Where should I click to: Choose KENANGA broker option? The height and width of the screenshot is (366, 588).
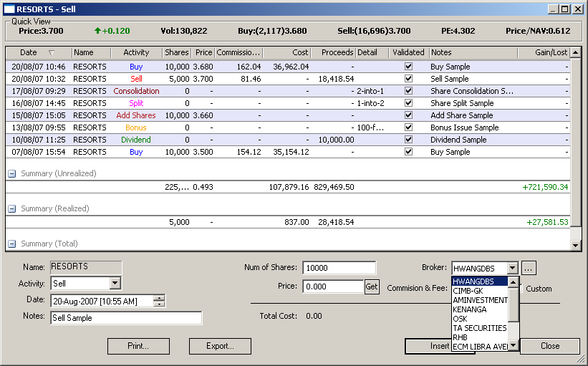click(480, 309)
